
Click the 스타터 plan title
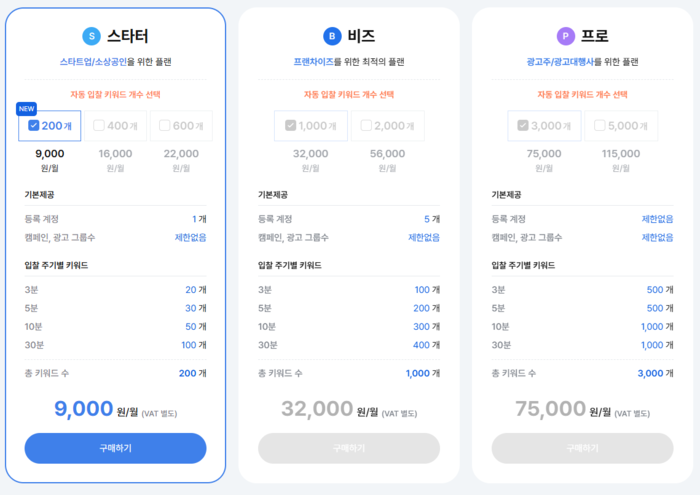point(128,36)
